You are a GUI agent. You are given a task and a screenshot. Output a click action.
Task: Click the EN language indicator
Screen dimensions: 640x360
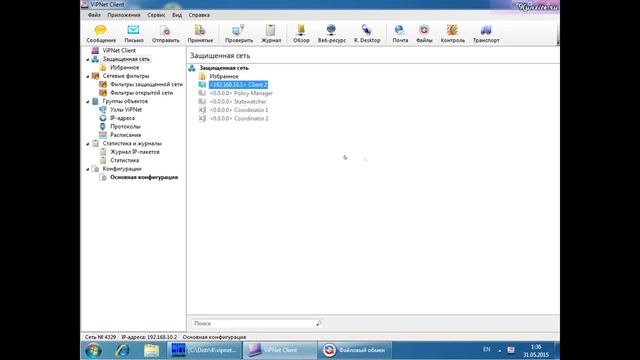[x=487, y=350]
